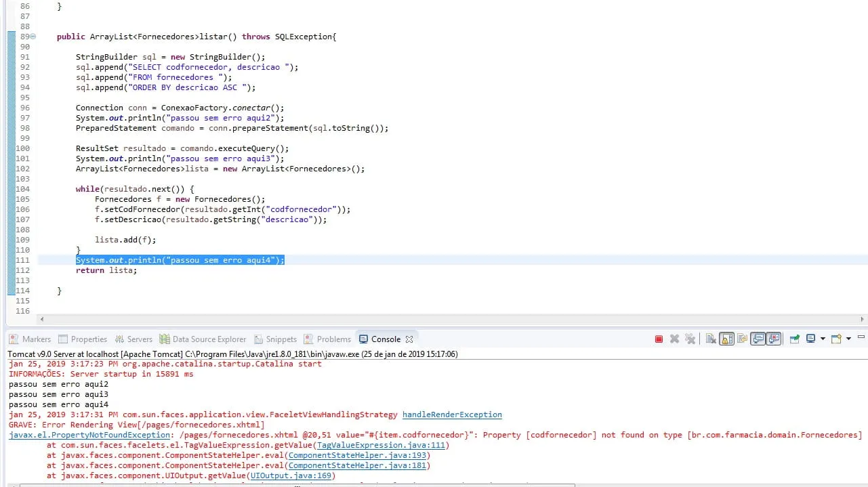Click the Display Selected Console monitor icon
Image resolution: width=868 pixels, height=487 pixels.
[x=810, y=339]
